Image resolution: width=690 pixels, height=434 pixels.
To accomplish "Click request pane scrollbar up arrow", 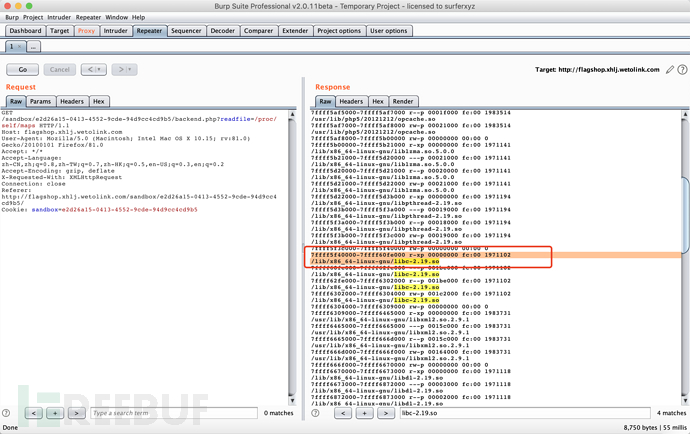I will (292, 114).
